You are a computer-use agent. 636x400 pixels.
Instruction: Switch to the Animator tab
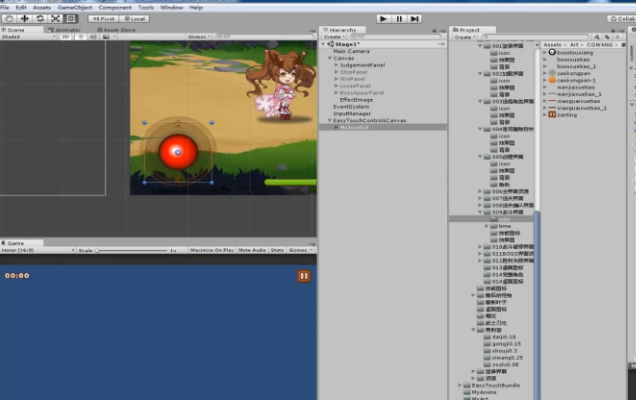pyautogui.click(x=64, y=30)
